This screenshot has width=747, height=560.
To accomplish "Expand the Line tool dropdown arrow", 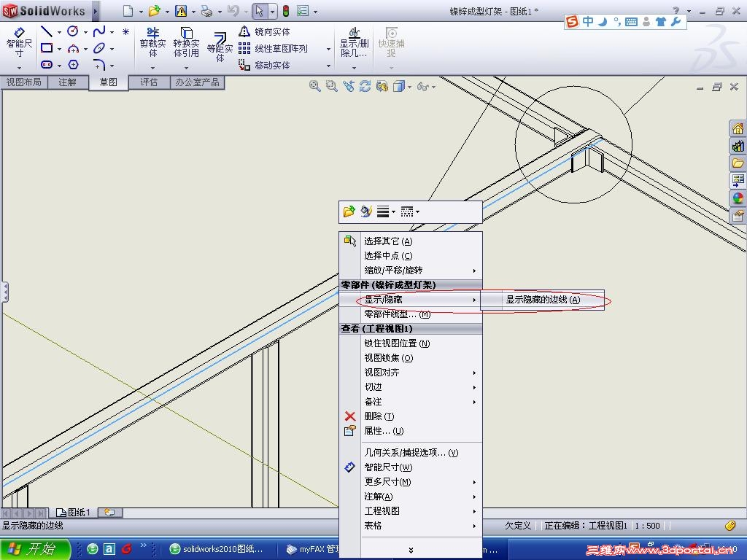I will 59,32.
